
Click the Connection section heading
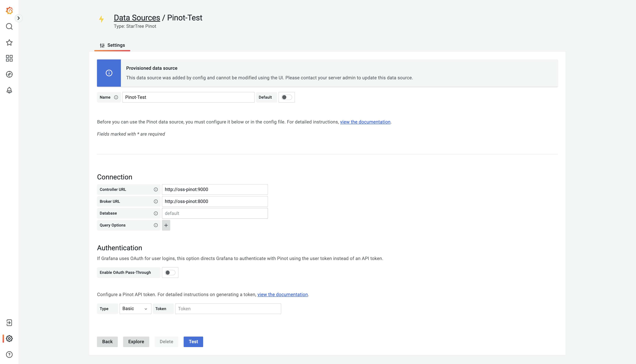pyautogui.click(x=114, y=177)
